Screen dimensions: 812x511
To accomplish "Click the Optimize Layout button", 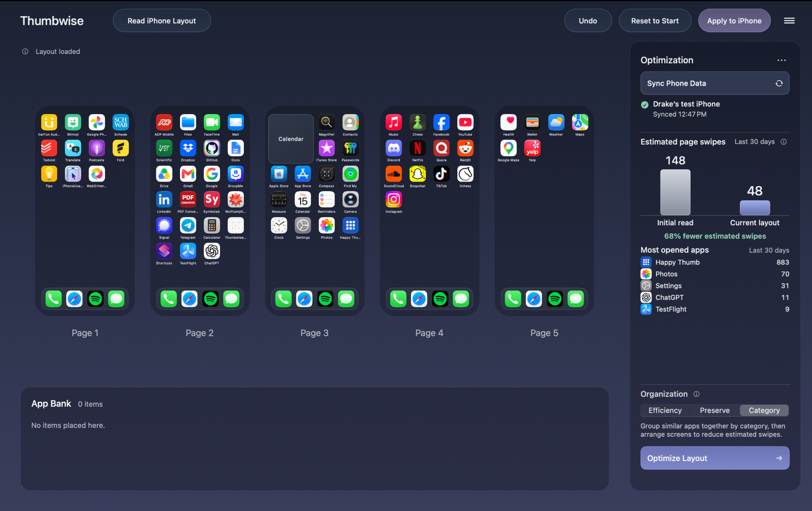I will tap(715, 458).
